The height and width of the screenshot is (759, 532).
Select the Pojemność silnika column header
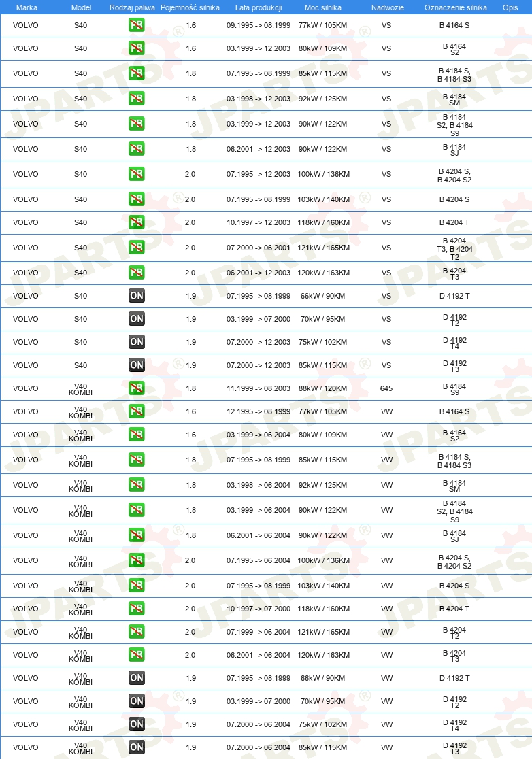[x=190, y=7]
